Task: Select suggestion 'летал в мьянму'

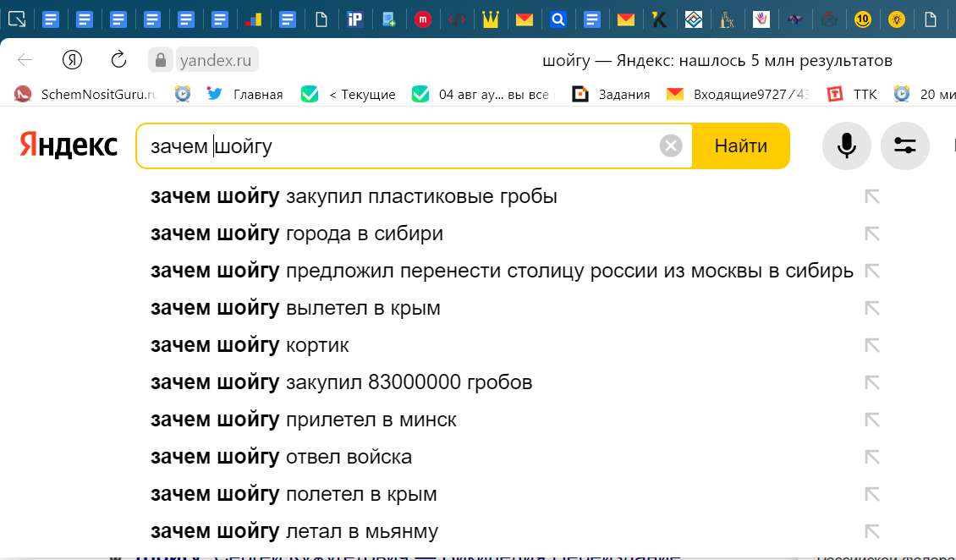Action: [x=294, y=531]
